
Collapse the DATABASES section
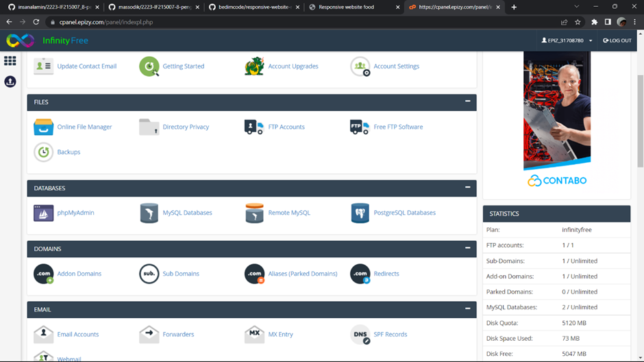coord(467,188)
